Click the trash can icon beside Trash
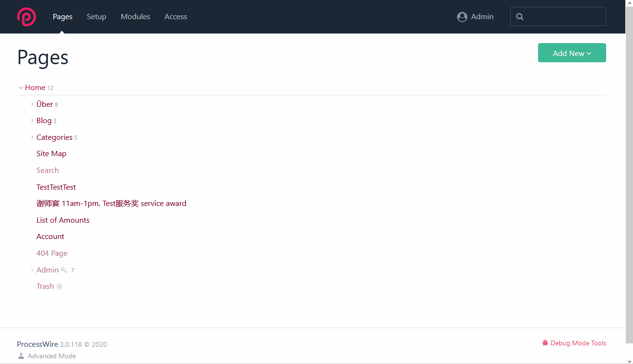 click(59, 286)
